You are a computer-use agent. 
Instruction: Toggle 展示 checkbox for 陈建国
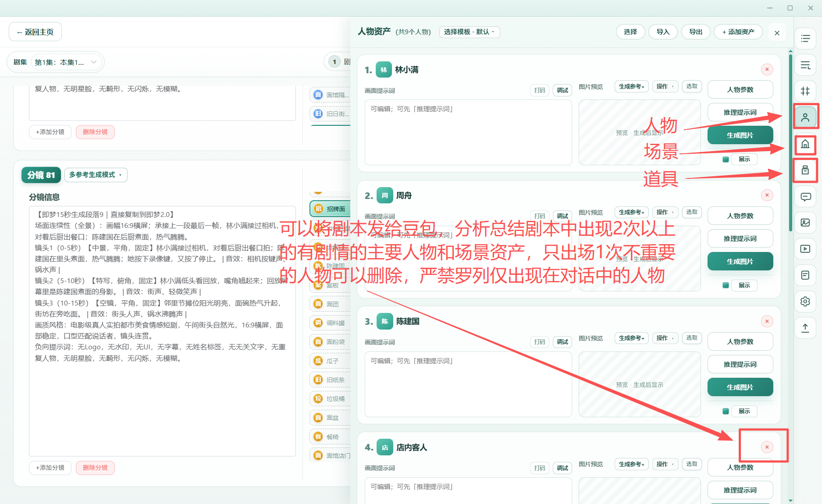[x=726, y=411]
